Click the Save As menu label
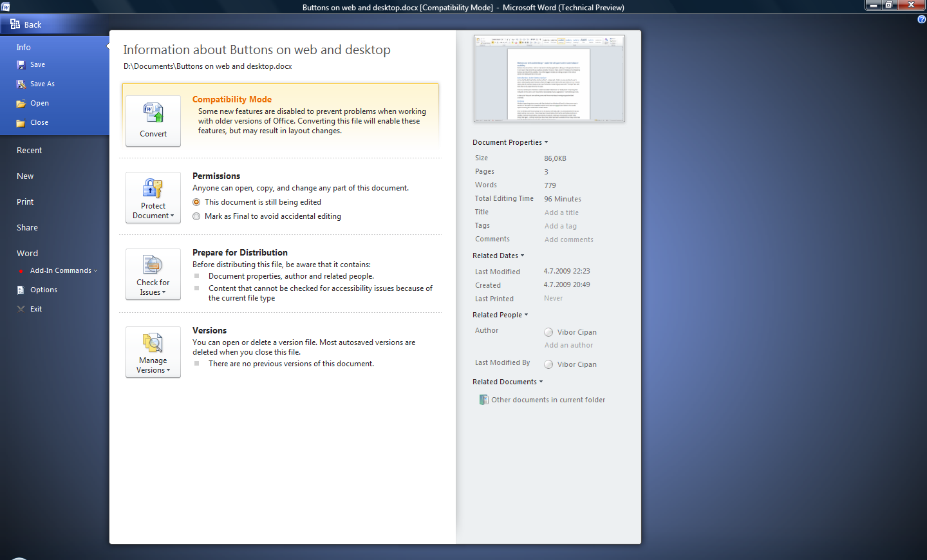This screenshot has height=560, width=927. click(42, 84)
